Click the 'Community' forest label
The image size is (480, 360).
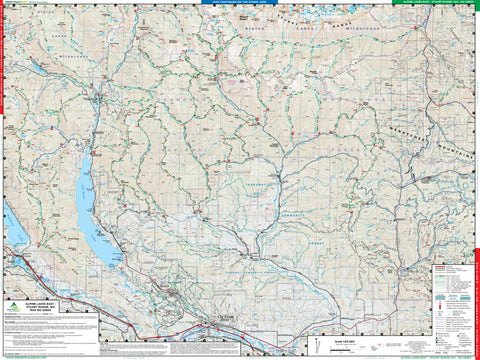[293, 215]
